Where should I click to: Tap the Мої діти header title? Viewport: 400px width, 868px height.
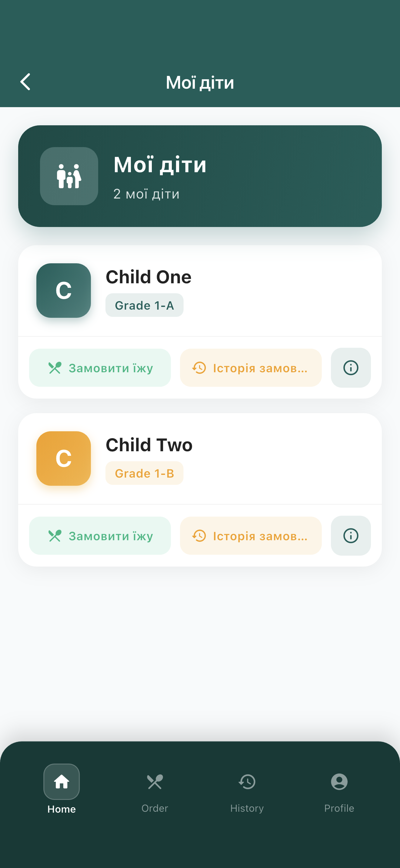[x=200, y=83]
